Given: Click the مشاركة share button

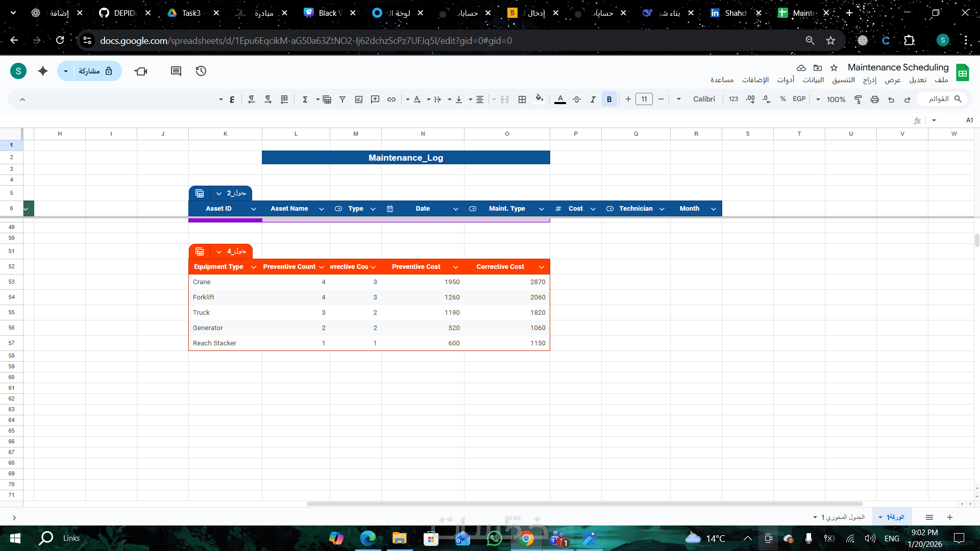Looking at the screenshot, I should click(x=95, y=71).
